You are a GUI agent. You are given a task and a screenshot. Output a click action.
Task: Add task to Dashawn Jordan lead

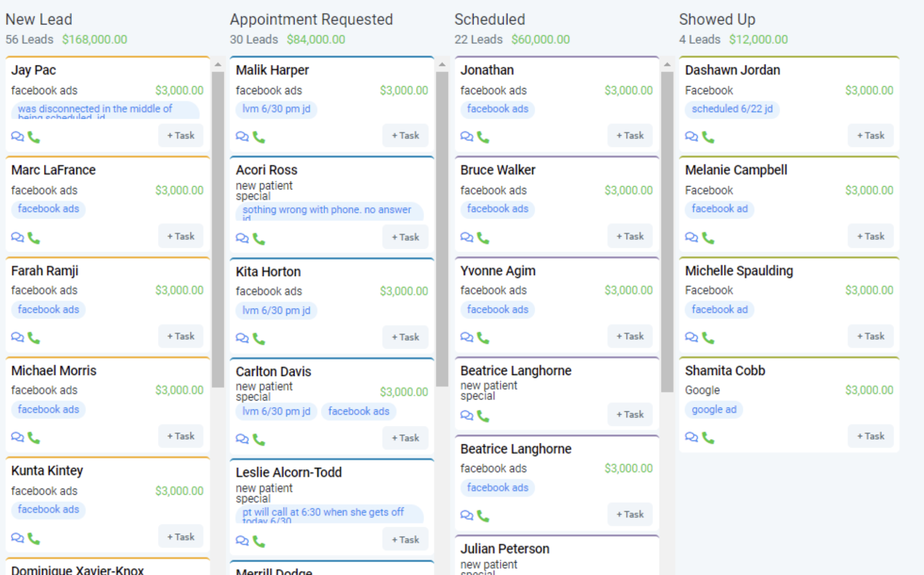870,135
